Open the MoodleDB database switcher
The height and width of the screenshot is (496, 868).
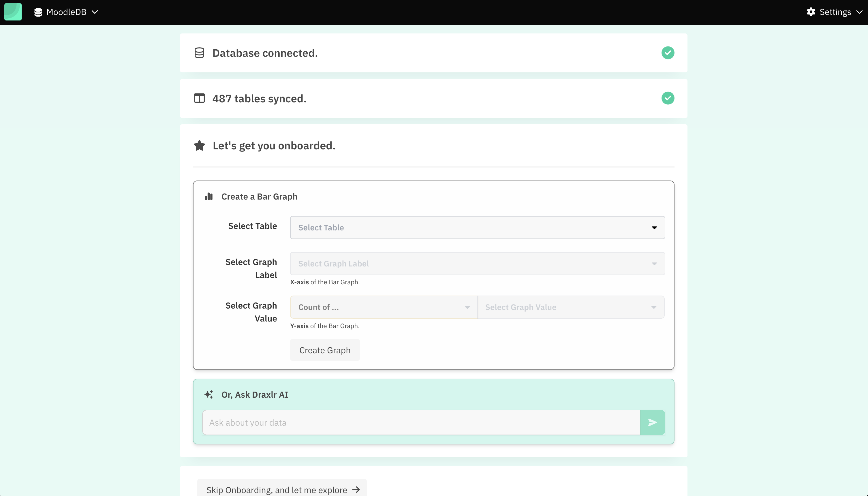[x=66, y=12]
